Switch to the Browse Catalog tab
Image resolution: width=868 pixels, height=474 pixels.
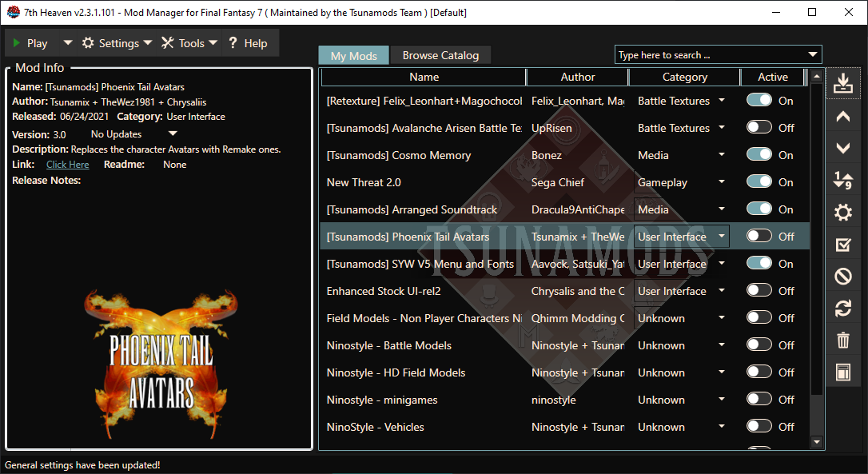click(x=440, y=55)
